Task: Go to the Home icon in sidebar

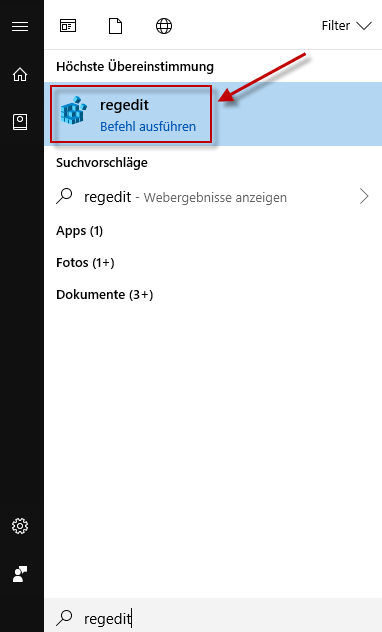Action: click(20, 75)
